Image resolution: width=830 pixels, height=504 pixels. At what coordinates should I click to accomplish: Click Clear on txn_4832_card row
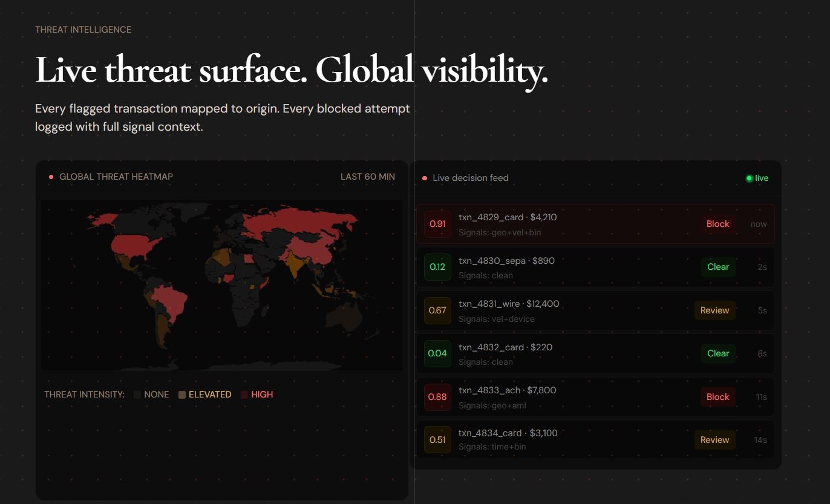coord(718,353)
